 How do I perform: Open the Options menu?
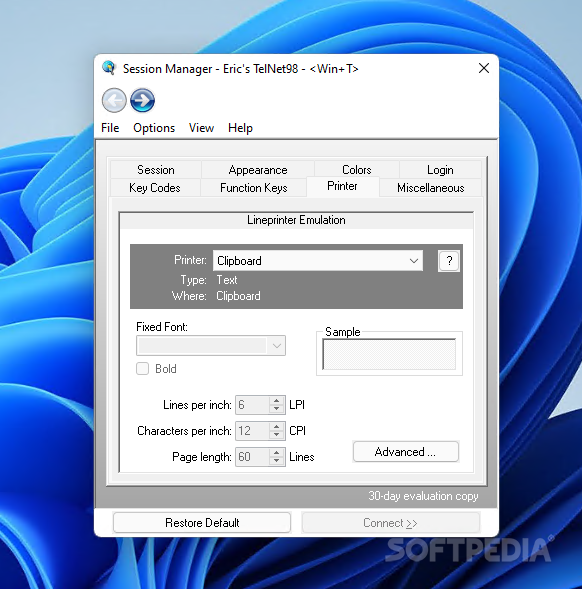pyautogui.click(x=154, y=128)
